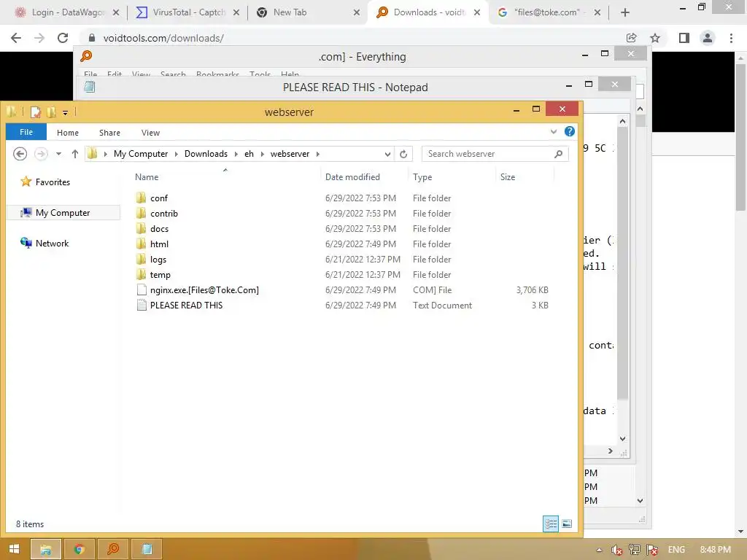The image size is (747, 560).
Task: Customize quick access toolbar dropdown
Action: tap(65, 113)
